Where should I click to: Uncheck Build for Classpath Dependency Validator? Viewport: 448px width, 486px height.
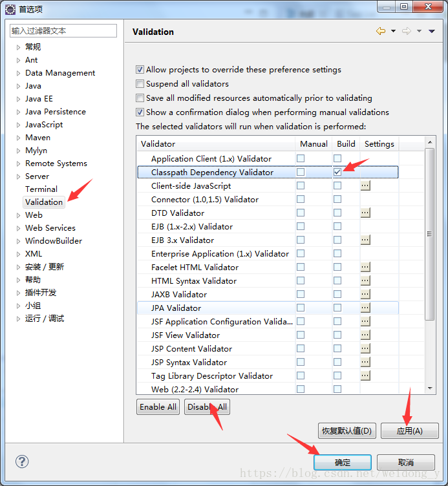[x=337, y=172]
